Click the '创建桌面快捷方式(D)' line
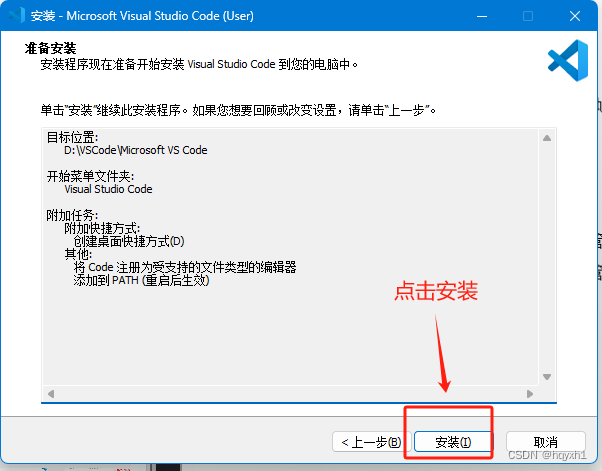 (129, 241)
